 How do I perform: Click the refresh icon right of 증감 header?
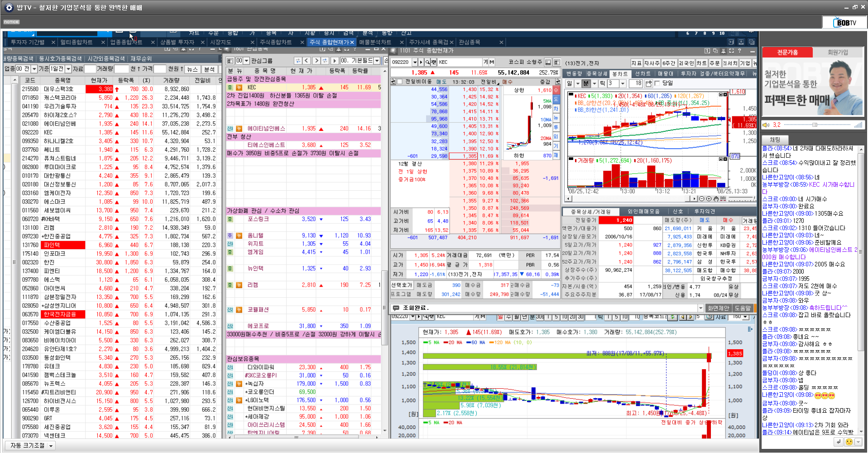558,82
